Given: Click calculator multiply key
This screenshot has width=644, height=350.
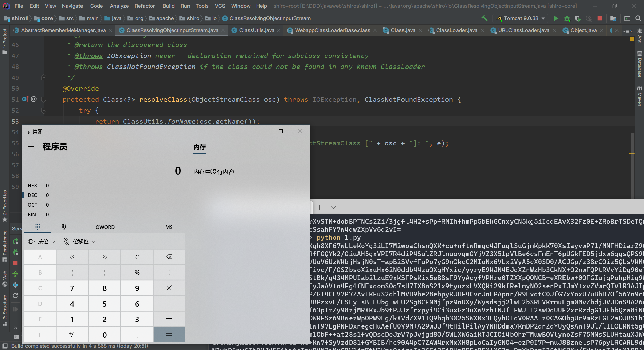Looking at the screenshot, I should click(x=169, y=288).
